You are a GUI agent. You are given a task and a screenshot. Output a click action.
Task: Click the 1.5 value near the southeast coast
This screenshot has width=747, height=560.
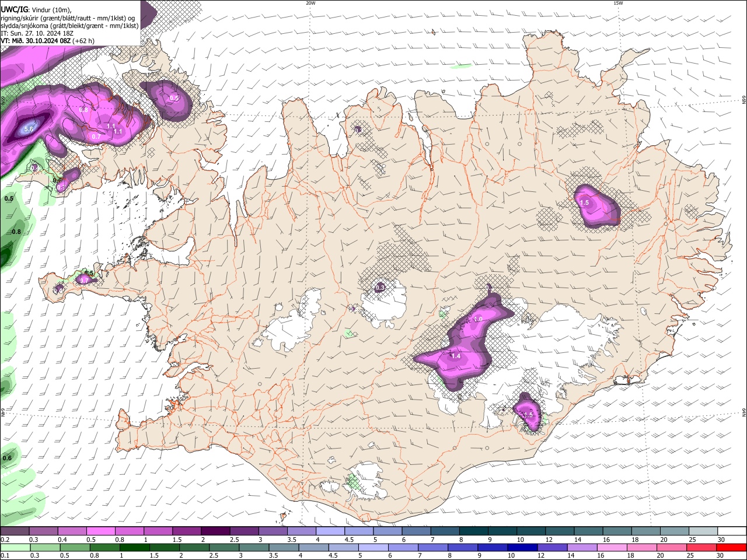click(x=528, y=414)
